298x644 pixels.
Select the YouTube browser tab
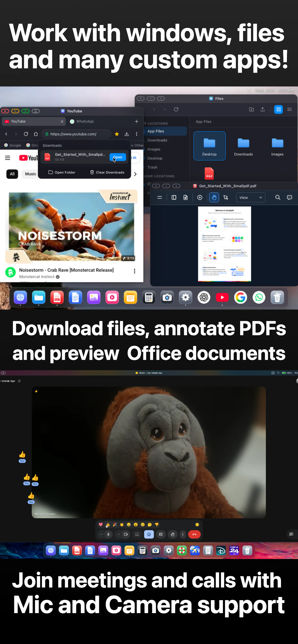[x=34, y=121]
